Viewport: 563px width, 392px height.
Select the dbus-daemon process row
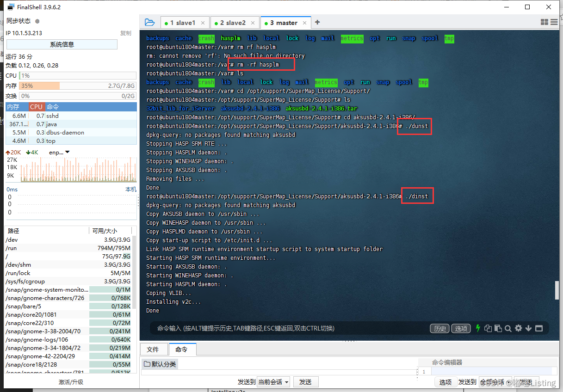tap(71, 132)
